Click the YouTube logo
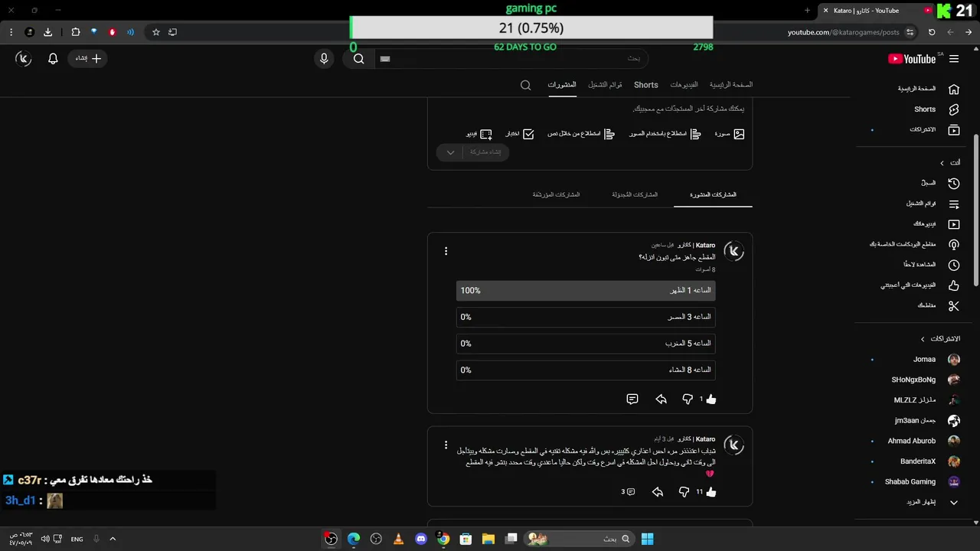 [912, 59]
